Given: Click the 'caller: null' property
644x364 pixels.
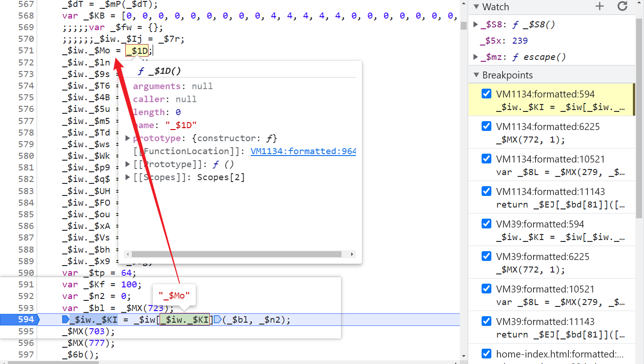Looking at the screenshot, I should coord(165,99).
